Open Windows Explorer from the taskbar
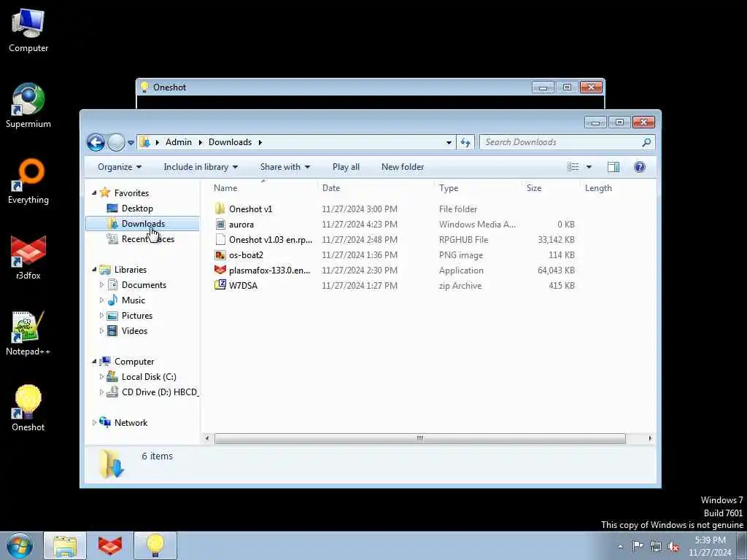Image resolution: width=747 pixels, height=560 pixels. [65, 545]
